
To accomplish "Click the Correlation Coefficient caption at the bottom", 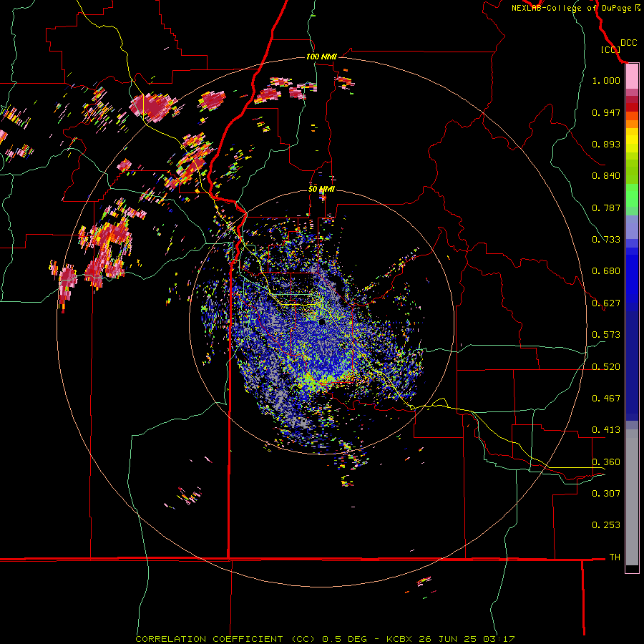I will (x=326, y=639).
